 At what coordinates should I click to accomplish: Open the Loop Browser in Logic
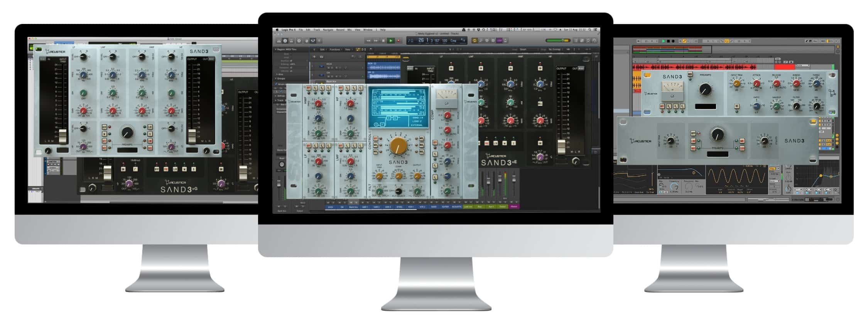click(588, 41)
